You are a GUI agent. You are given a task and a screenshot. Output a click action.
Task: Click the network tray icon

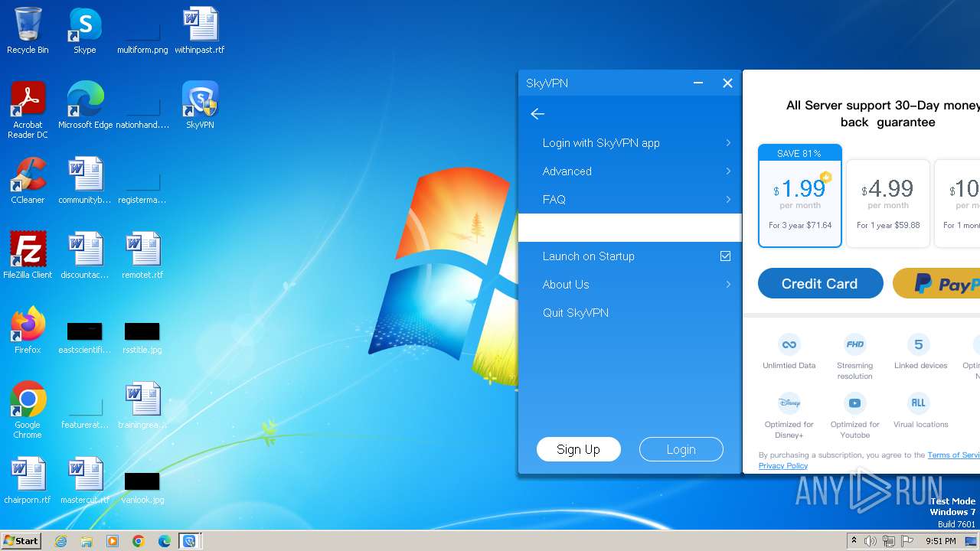coord(889,541)
